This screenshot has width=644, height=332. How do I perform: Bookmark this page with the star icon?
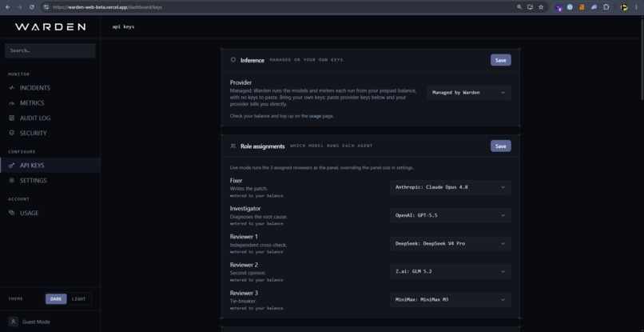pyautogui.click(x=541, y=7)
